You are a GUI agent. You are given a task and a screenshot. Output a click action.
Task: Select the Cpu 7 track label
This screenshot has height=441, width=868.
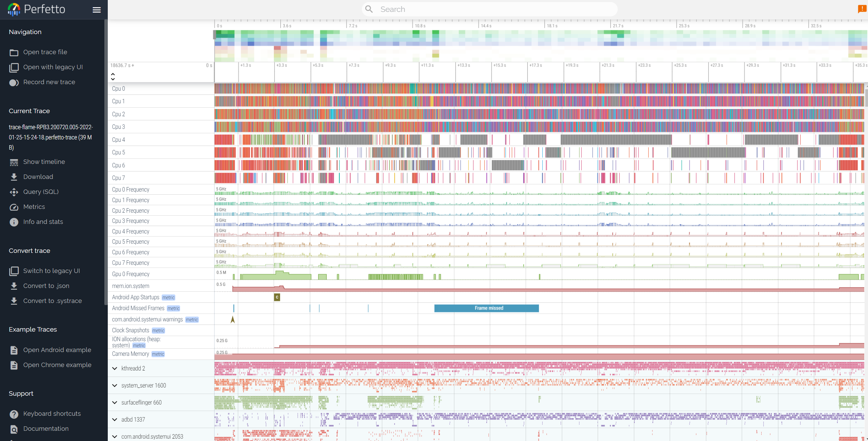click(x=118, y=178)
